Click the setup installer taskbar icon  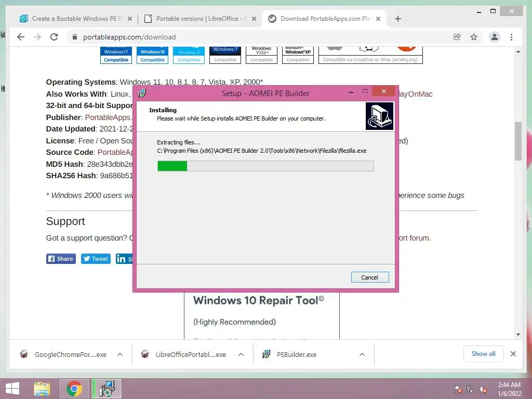pos(107,389)
